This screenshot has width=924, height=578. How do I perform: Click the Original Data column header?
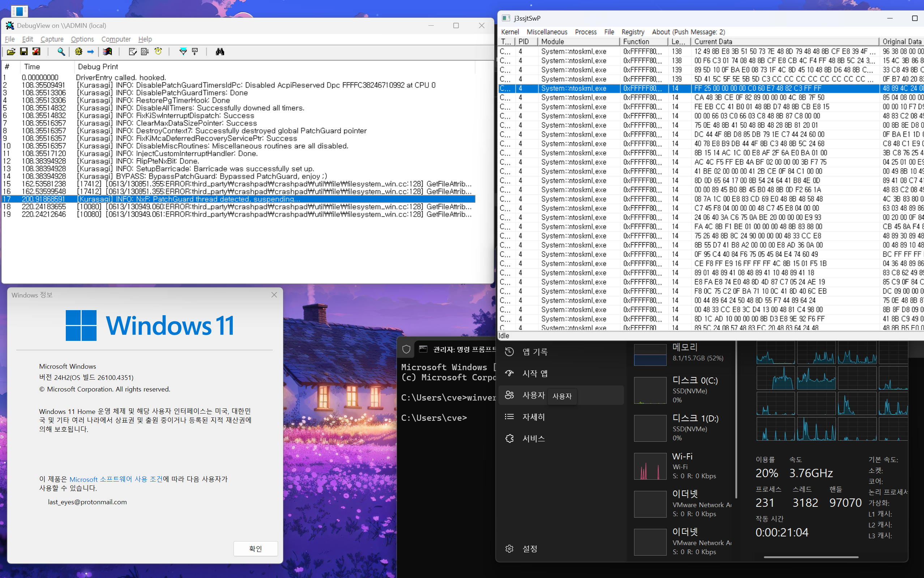click(902, 42)
